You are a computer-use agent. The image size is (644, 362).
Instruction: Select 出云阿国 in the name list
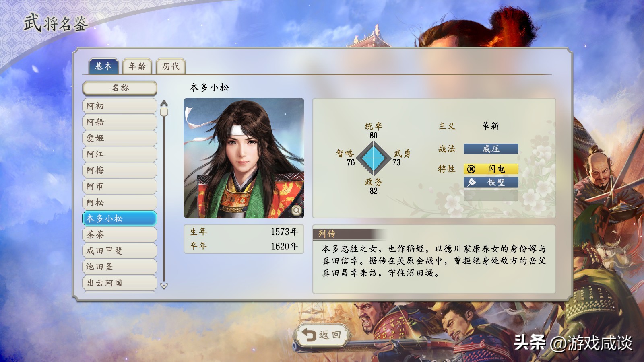tap(120, 283)
